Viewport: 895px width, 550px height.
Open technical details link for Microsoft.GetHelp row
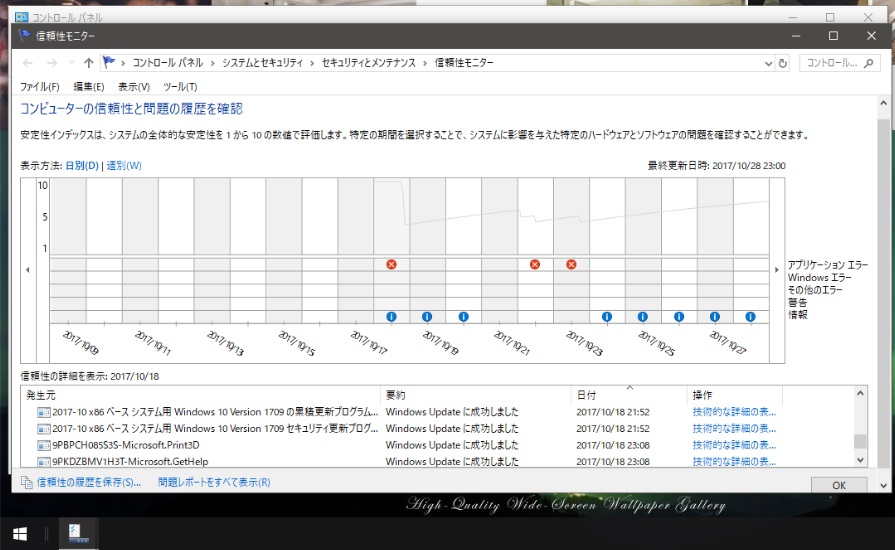click(734, 461)
